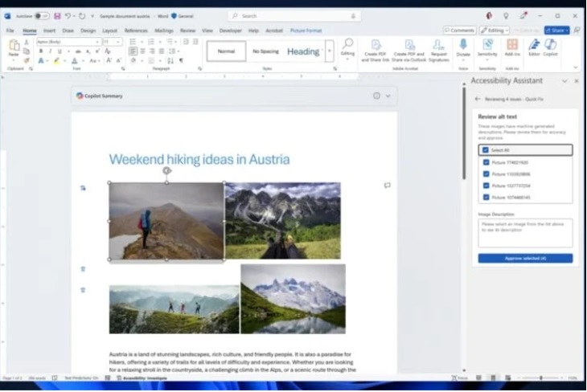Apply Strikethrough formatting
The height and width of the screenshot is (392, 587).
(x=78, y=51)
